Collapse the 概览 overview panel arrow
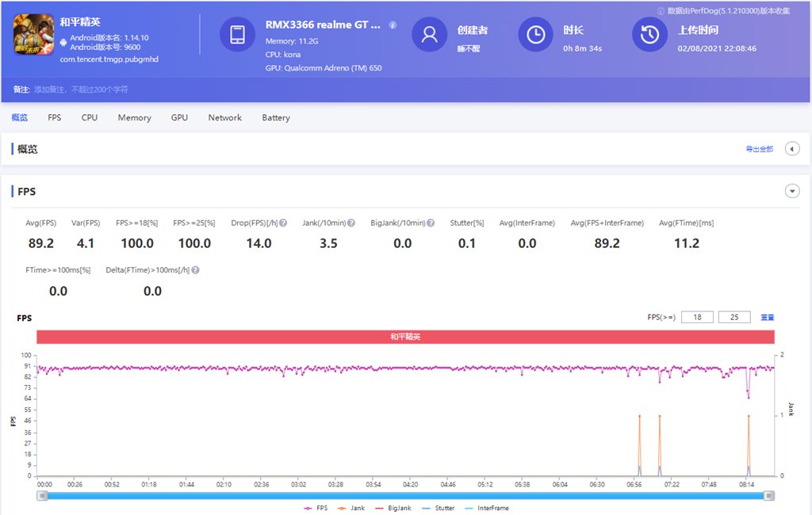The width and height of the screenshot is (812, 515). click(x=791, y=149)
